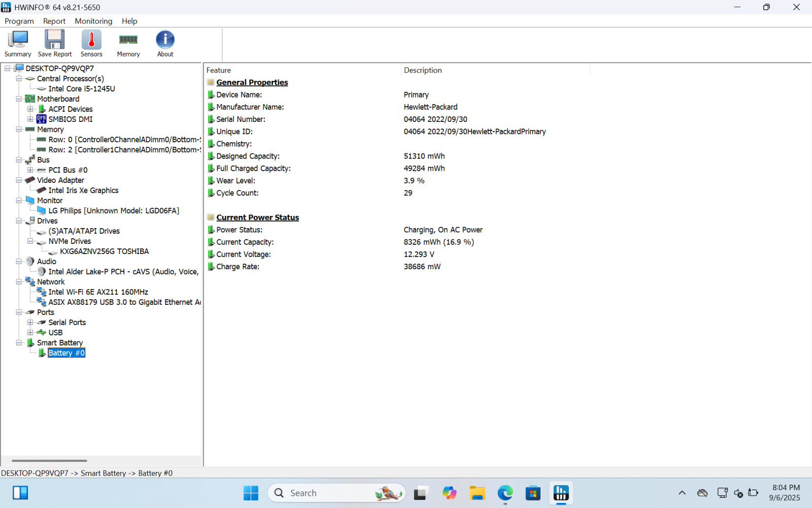Expand the PCI Bus #0 node

click(x=30, y=170)
